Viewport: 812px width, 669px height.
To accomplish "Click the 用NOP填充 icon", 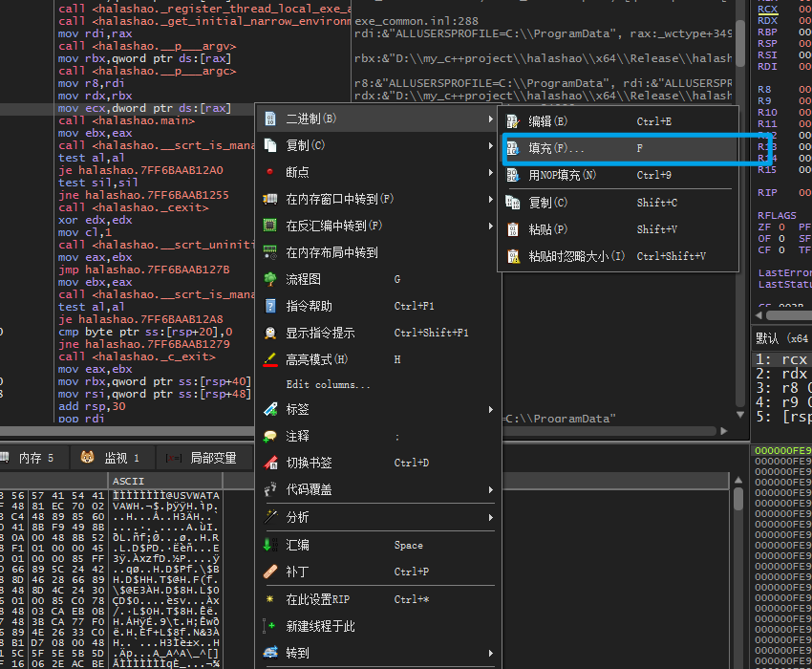I will [x=512, y=176].
